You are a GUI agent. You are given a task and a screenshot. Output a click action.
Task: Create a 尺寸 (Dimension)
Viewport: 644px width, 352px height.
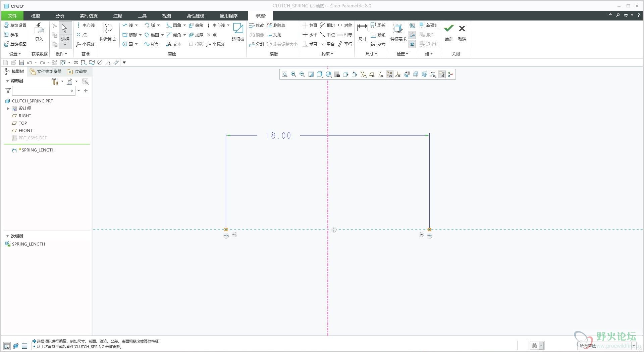click(362, 32)
